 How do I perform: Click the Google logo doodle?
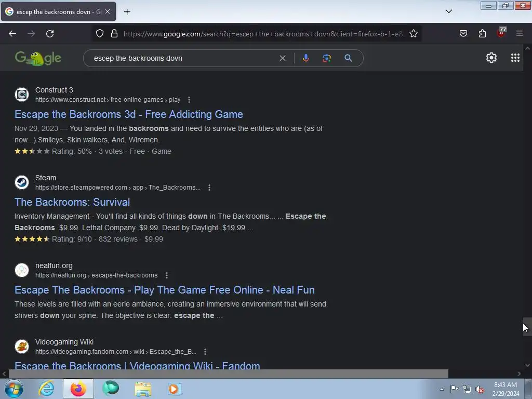(38, 58)
